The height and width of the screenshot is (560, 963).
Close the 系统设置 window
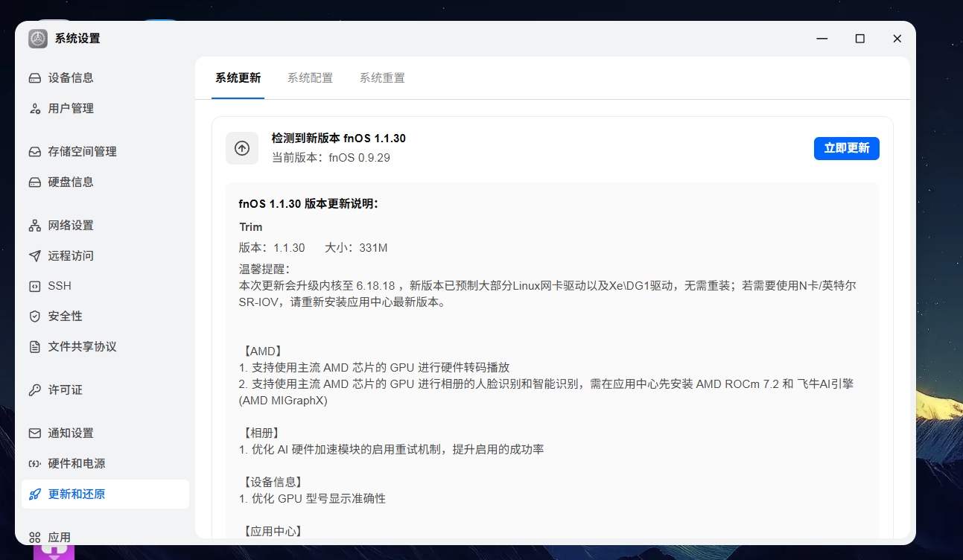pos(897,39)
